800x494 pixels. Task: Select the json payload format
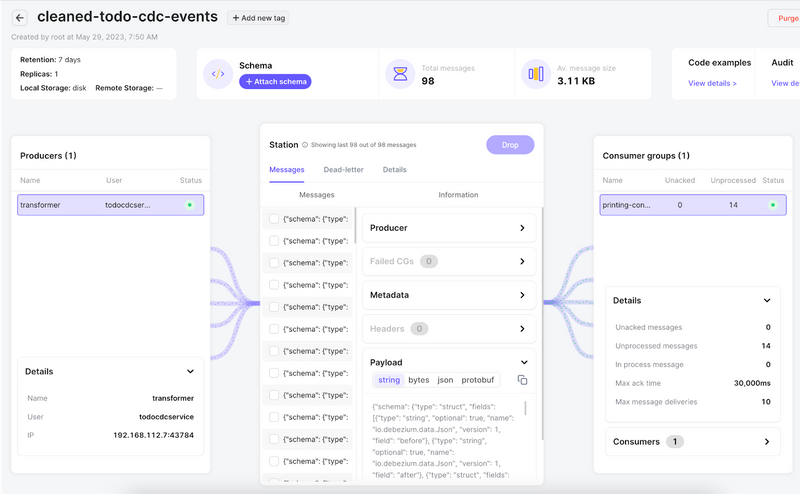445,380
